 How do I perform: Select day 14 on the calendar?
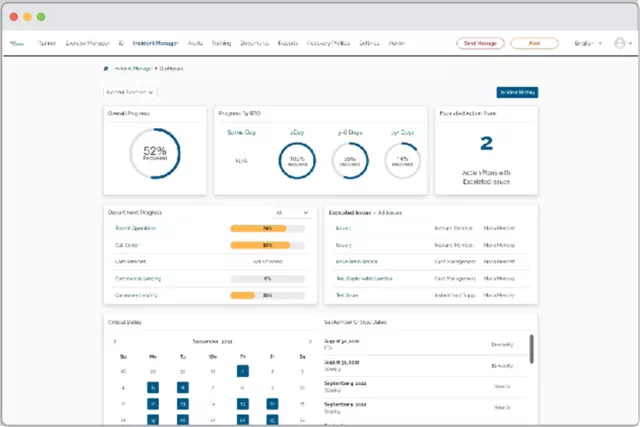point(213,404)
